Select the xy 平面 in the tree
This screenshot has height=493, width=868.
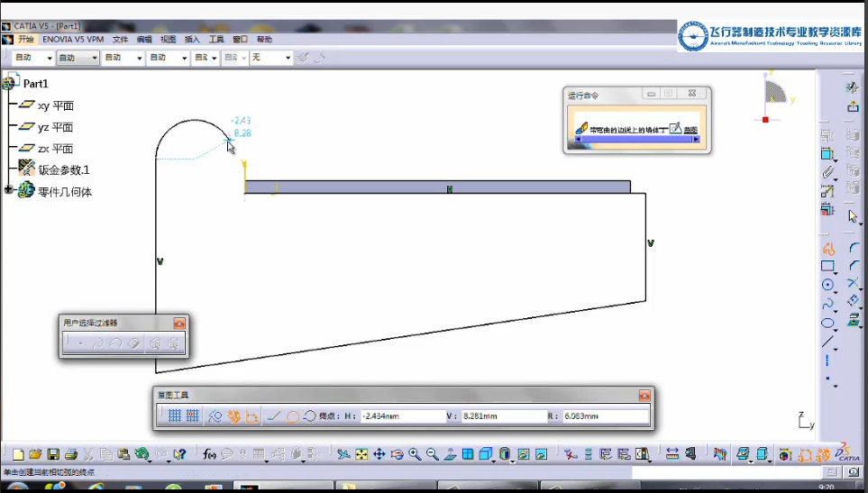54,105
